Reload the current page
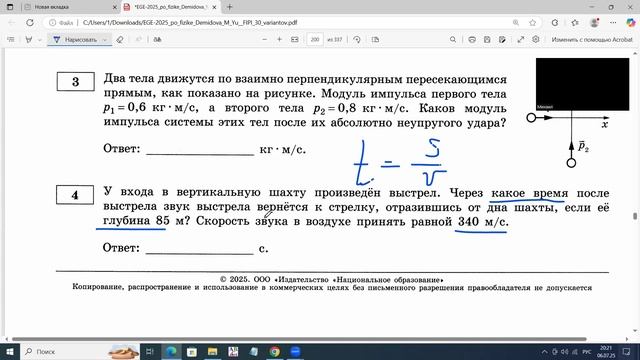The height and width of the screenshot is (360, 640). (30, 23)
